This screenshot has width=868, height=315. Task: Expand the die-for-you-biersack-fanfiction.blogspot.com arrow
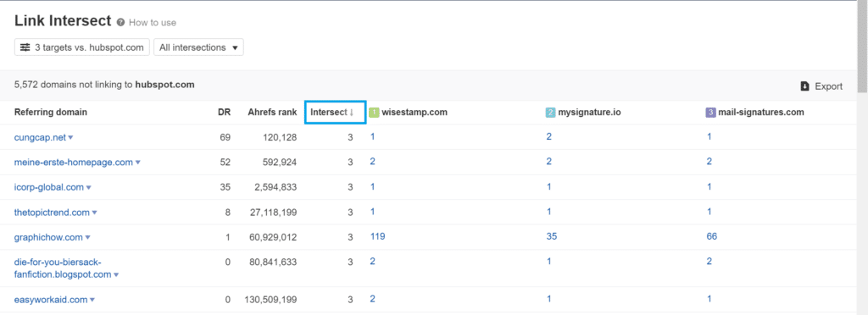pyautogui.click(x=116, y=274)
